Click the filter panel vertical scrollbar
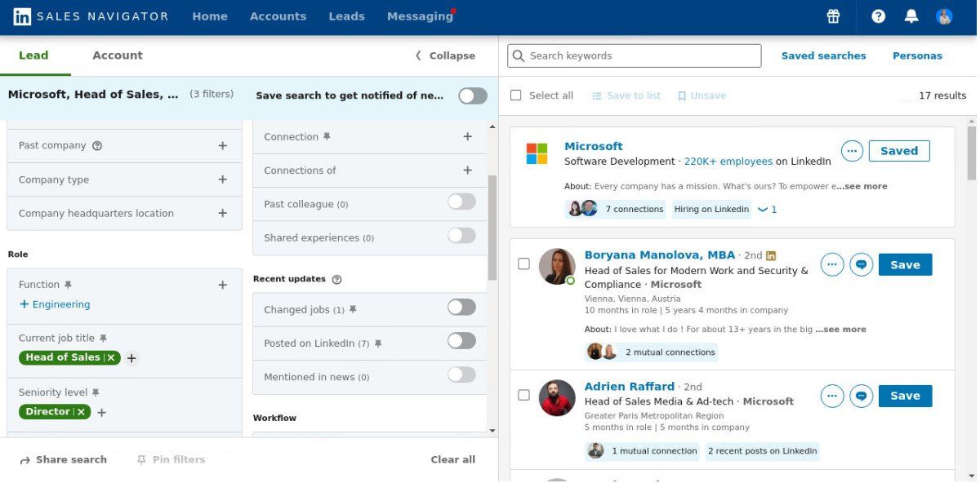Image resolution: width=980 pixels, height=483 pixels. (492, 228)
